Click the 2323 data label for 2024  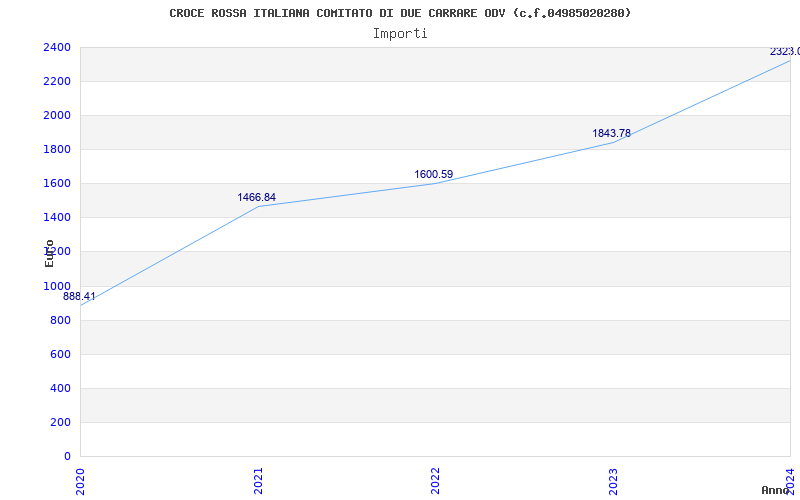coord(785,52)
